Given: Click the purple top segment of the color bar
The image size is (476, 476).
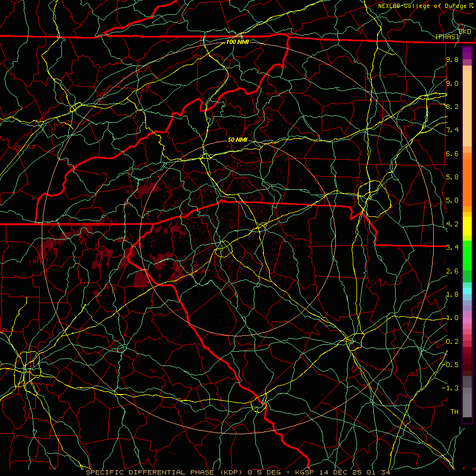Looking at the screenshot, I should 467,53.
